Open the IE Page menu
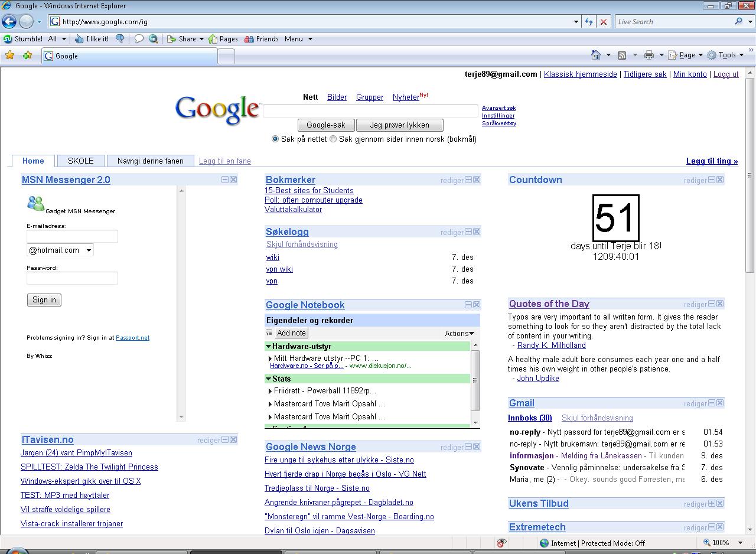 (x=685, y=55)
